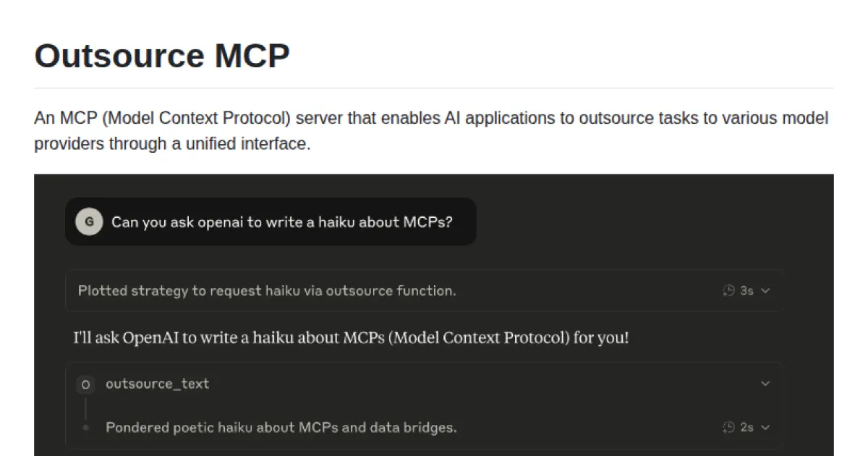This screenshot has width=868, height=456.
Task: Click the G user avatar icon
Action: (x=89, y=221)
